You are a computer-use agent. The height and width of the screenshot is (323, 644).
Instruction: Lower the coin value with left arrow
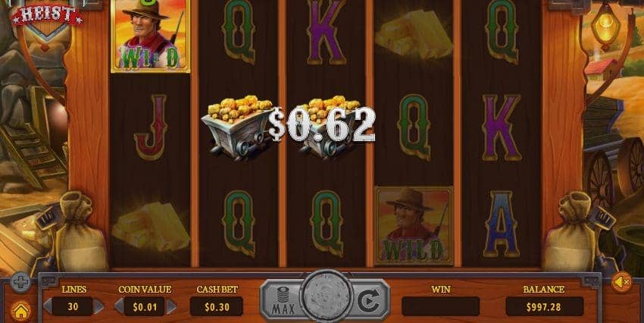[119, 306]
